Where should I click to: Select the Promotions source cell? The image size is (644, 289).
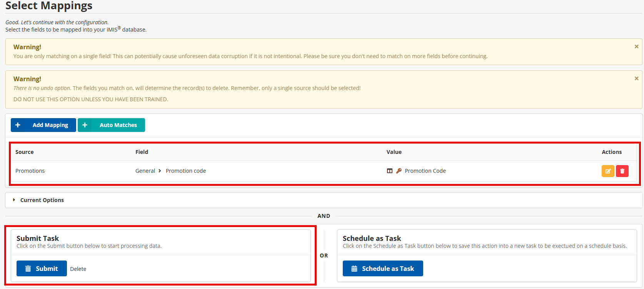click(x=30, y=171)
